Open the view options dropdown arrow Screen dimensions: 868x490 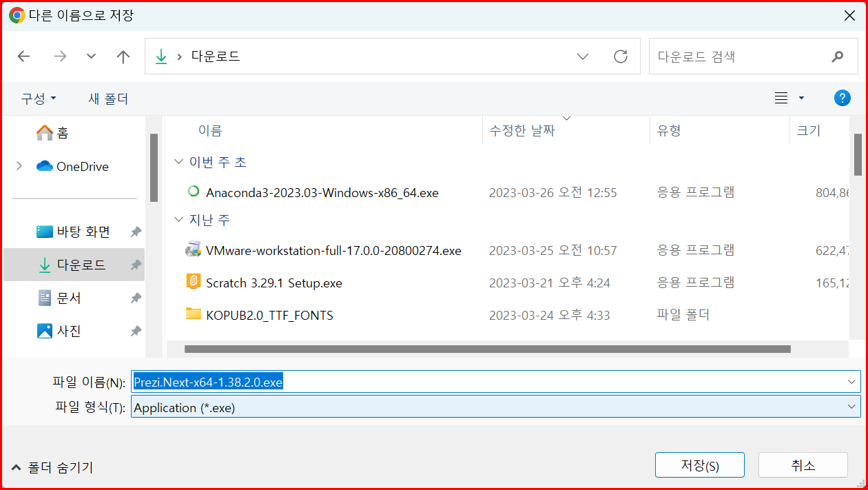801,99
